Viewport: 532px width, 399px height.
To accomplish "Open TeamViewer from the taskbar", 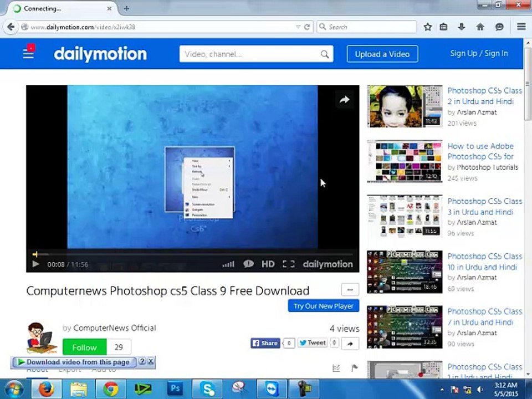I will pyautogui.click(x=272, y=389).
